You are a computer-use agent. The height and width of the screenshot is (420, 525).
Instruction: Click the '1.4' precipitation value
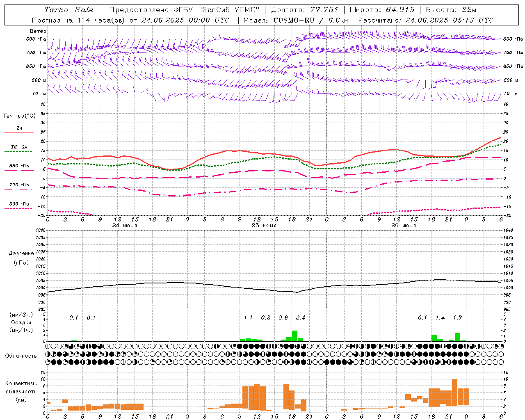[x=440, y=318]
